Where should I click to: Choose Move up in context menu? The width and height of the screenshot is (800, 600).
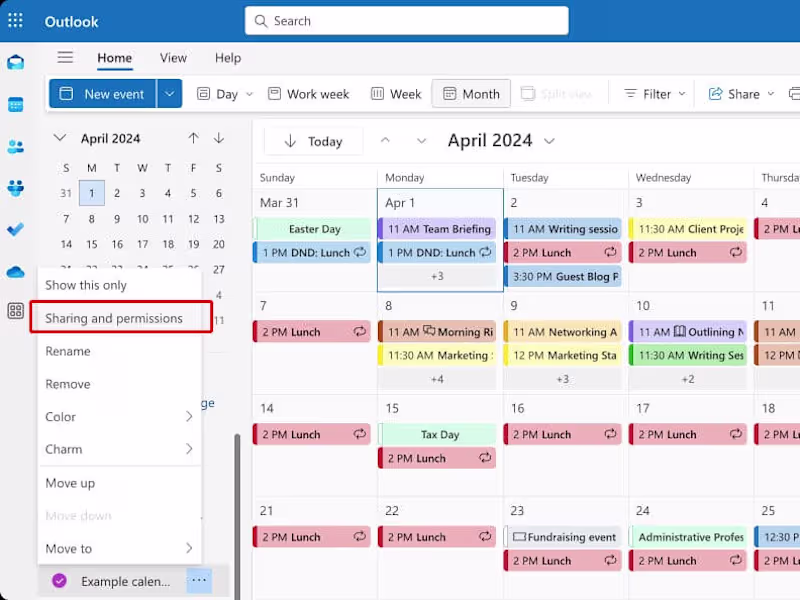pos(119,483)
